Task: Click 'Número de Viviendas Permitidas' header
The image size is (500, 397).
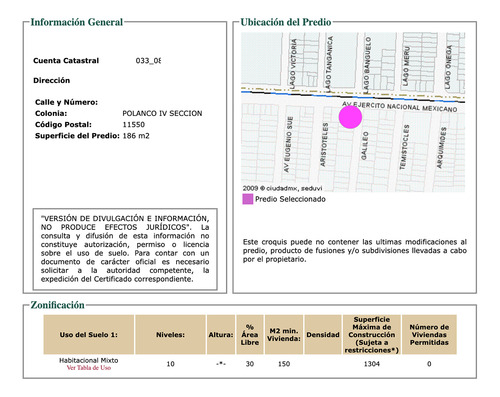Action: click(429, 334)
